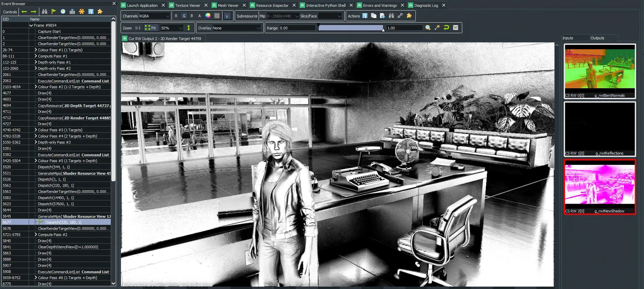
Task: Click the clock time-durations icon
Action: (x=63, y=12)
